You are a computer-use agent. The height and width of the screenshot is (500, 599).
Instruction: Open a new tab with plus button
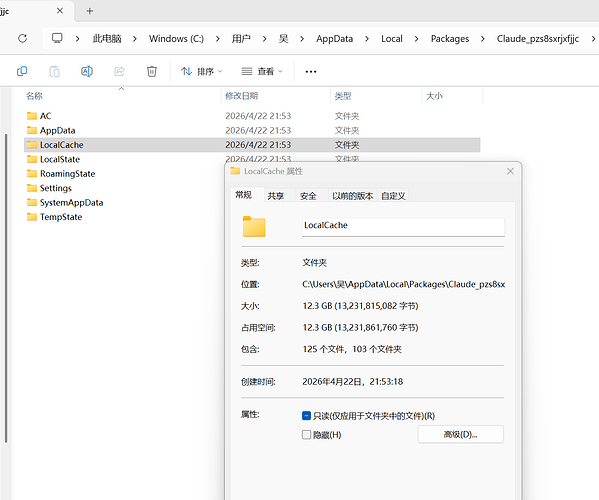pyautogui.click(x=90, y=11)
